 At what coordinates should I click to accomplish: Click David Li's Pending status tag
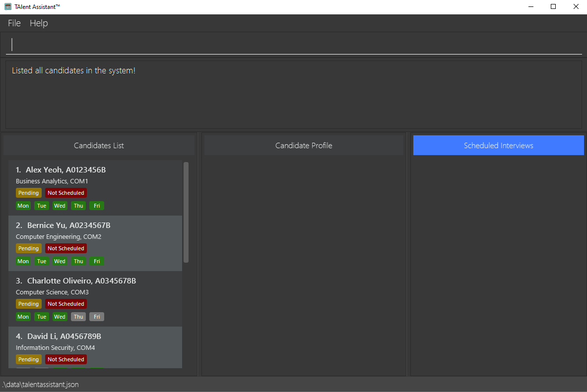(x=28, y=359)
